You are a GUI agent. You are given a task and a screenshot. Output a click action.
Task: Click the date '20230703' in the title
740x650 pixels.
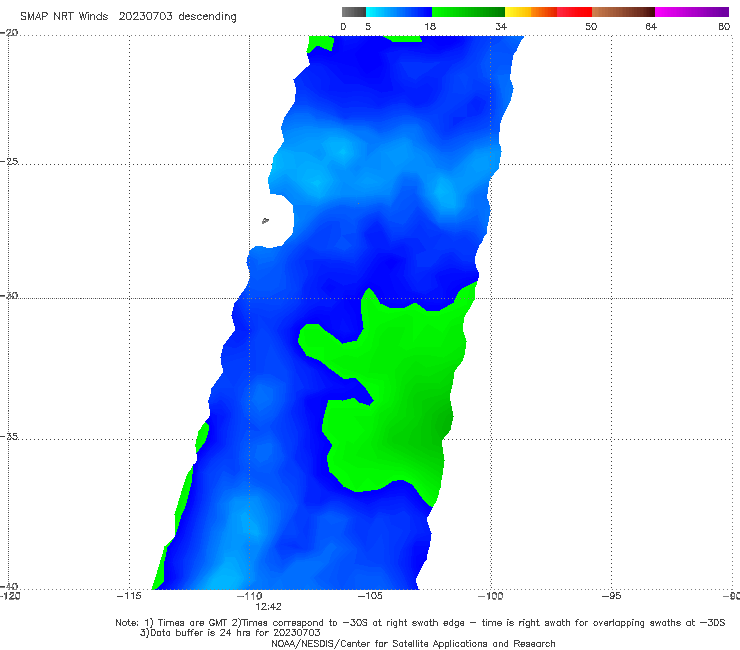145,16
